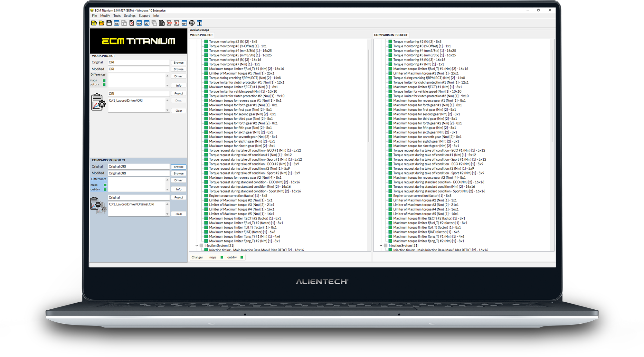Viewport: 644px width, 357px height.
Task: Click the cascaded windows toolbar icon
Action: [154, 23]
